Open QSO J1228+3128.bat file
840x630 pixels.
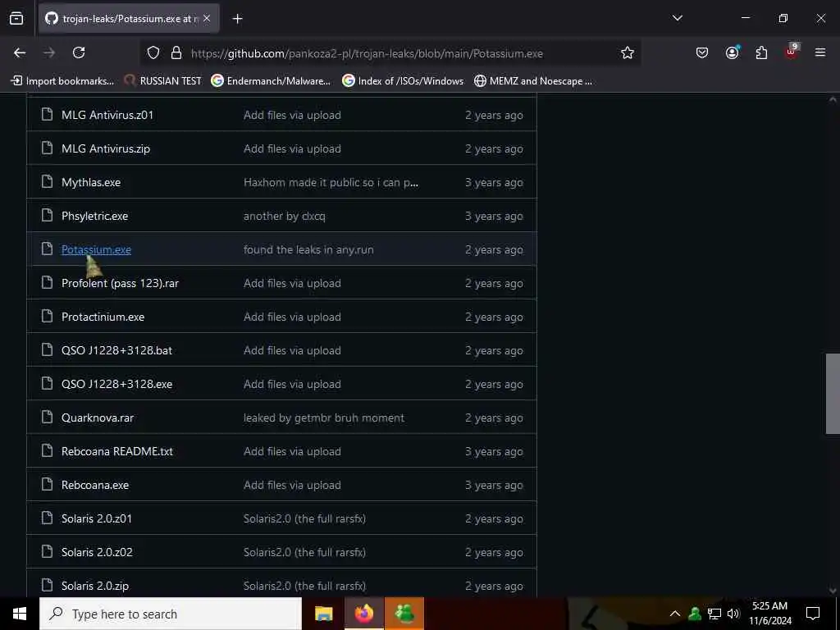(116, 351)
